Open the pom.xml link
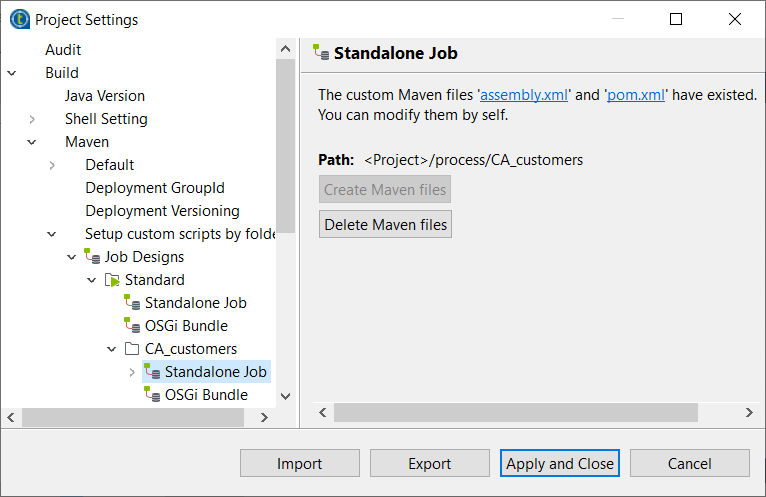This screenshot has width=766, height=497. (636, 95)
